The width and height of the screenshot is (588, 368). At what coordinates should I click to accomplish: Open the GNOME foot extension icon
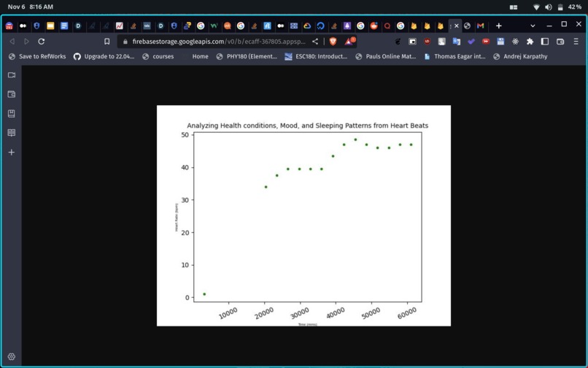pyautogui.click(x=398, y=42)
